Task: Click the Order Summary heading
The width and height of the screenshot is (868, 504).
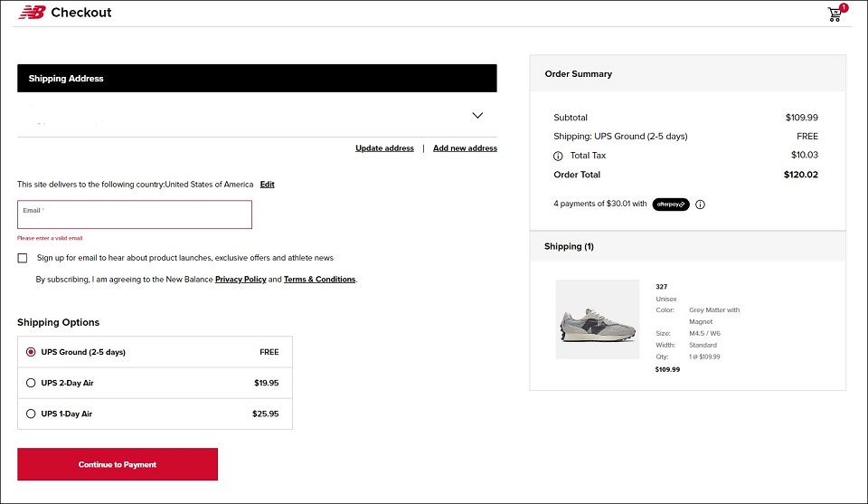Action: coord(578,73)
